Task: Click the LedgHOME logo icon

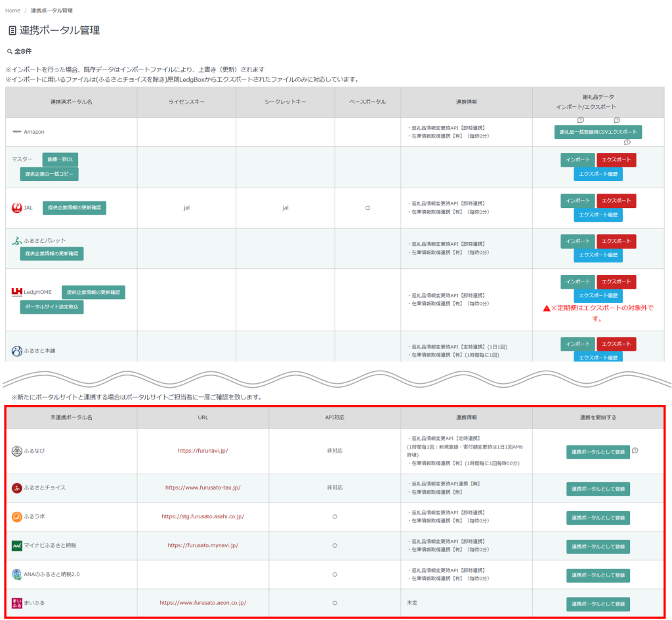Action: click(17, 292)
